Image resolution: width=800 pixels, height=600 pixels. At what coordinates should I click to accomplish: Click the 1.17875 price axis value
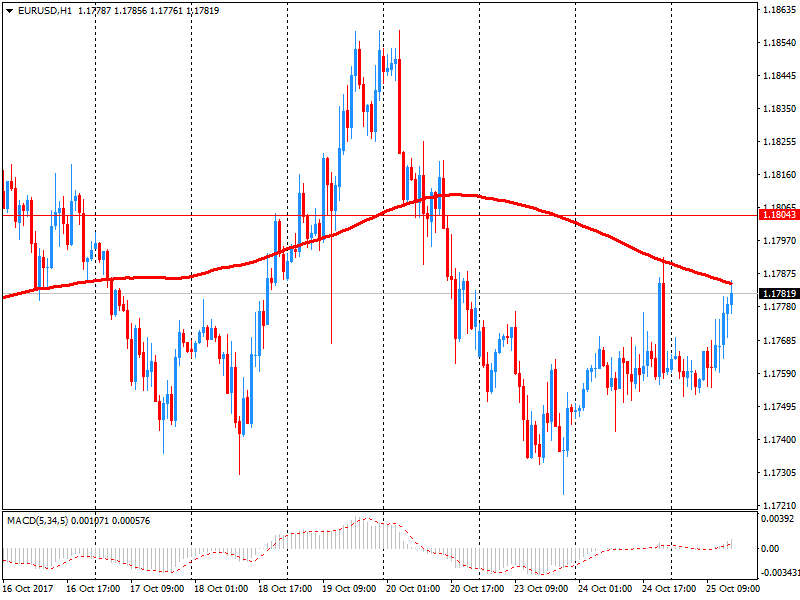point(780,273)
